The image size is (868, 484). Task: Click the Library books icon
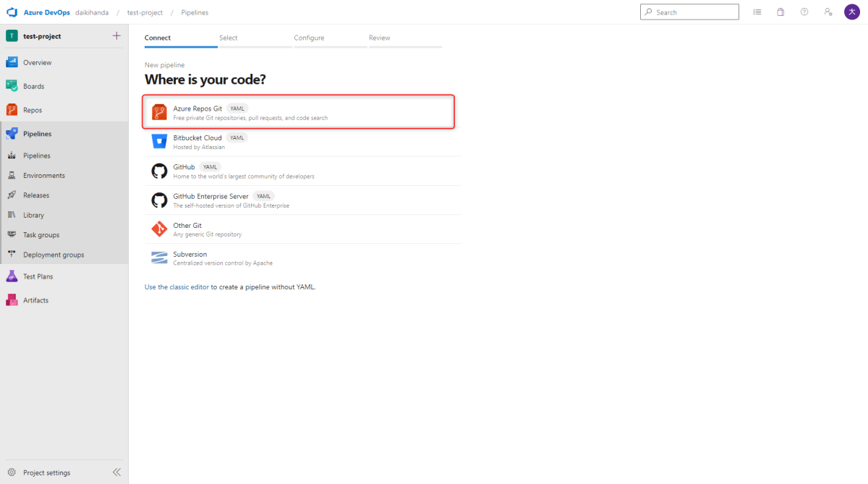[12, 215]
